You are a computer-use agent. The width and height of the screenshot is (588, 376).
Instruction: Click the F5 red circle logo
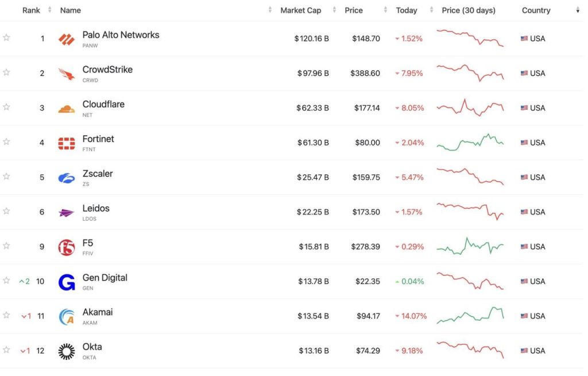point(67,247)
